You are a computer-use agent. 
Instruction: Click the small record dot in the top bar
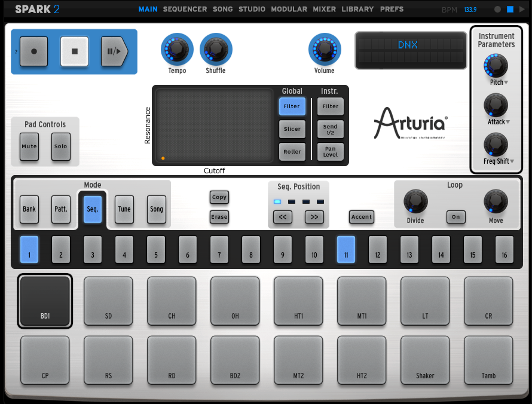497,10
